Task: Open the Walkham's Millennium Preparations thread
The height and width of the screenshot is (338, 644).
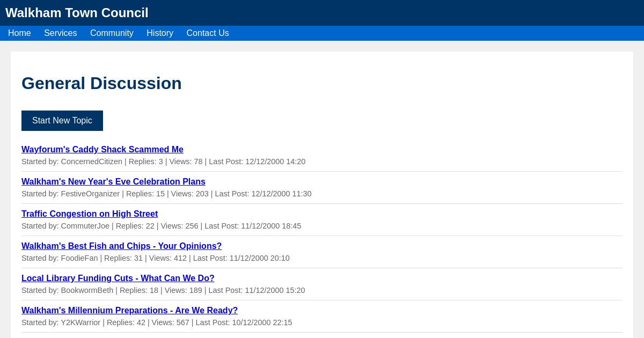Action: click(x=129, y=311)
